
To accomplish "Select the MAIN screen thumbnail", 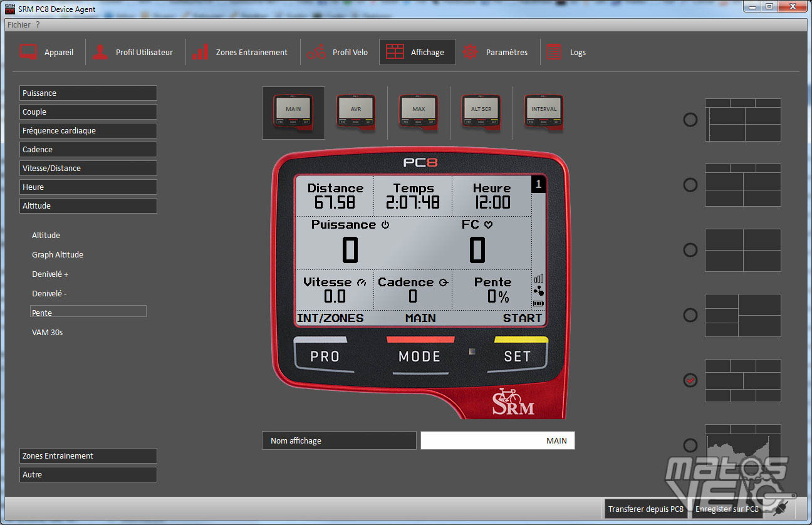I will 293,112.
